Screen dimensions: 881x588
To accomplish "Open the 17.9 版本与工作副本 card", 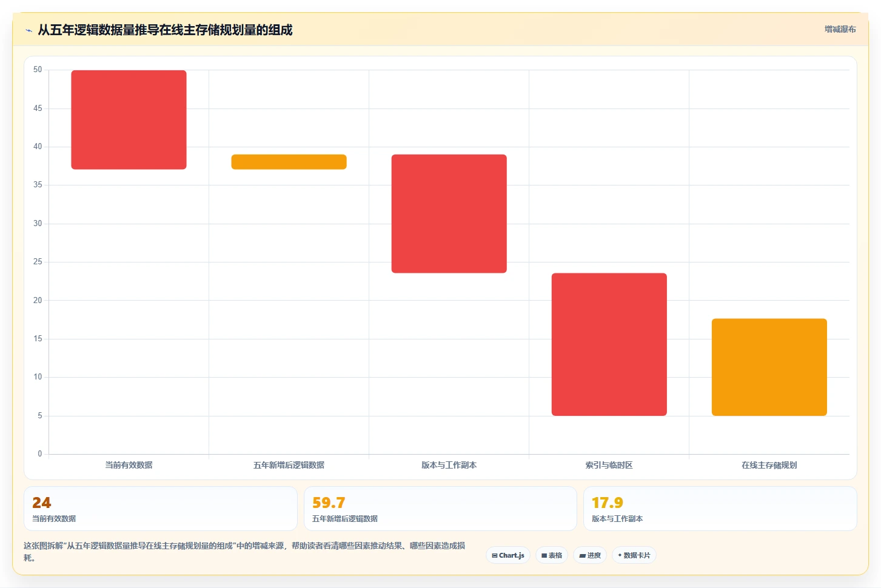I will [x=720, y=509].
